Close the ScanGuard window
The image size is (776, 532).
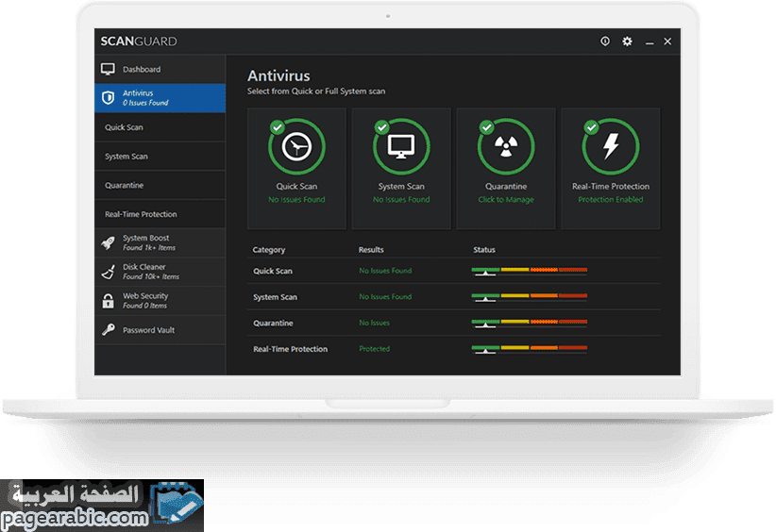point(667,42)
